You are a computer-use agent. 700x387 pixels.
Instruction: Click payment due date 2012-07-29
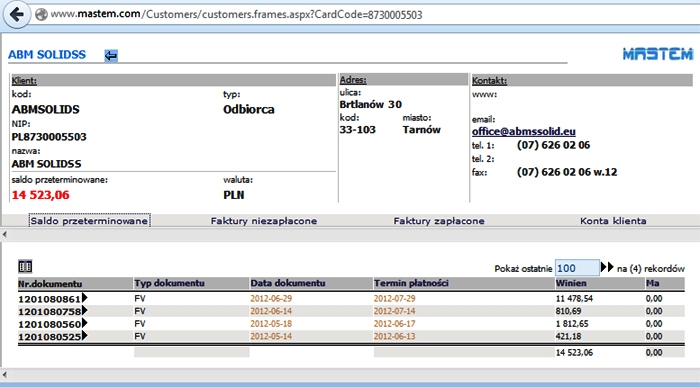point(395,298)
